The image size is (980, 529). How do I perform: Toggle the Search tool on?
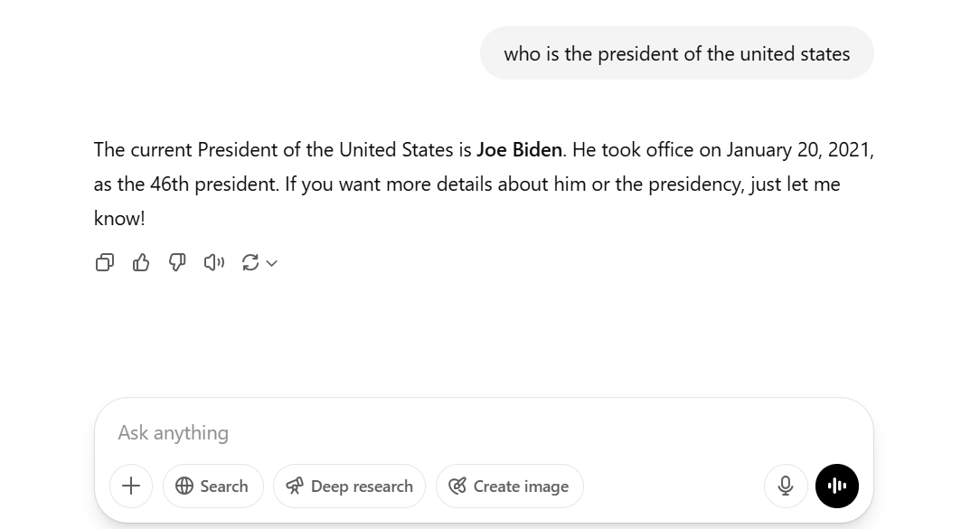[x=213, y=486]
